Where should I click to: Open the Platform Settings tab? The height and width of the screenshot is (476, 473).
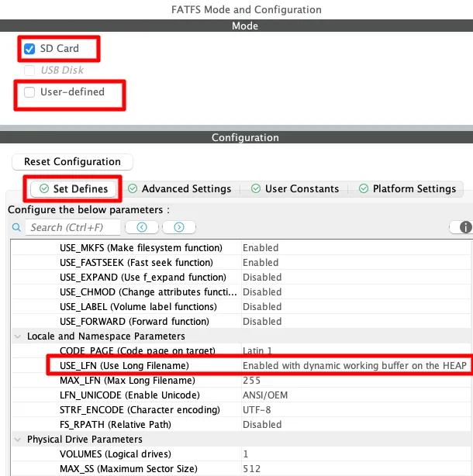[407, 189]
